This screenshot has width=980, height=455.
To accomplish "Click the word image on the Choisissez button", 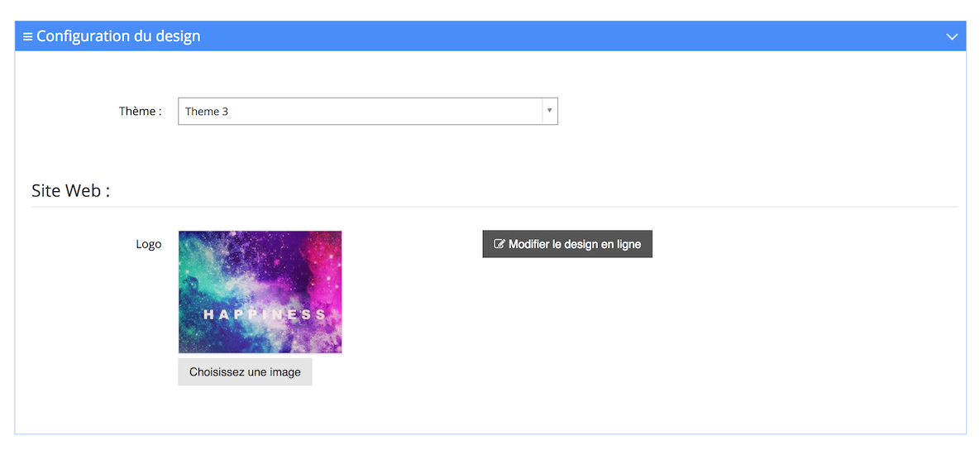I will (x=287, y=372).
